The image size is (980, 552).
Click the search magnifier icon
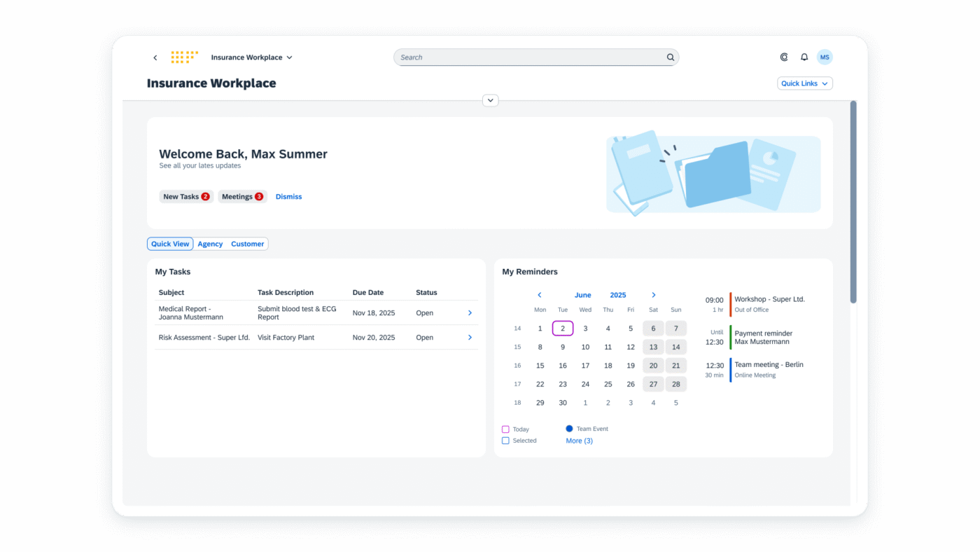click(670, 57)
